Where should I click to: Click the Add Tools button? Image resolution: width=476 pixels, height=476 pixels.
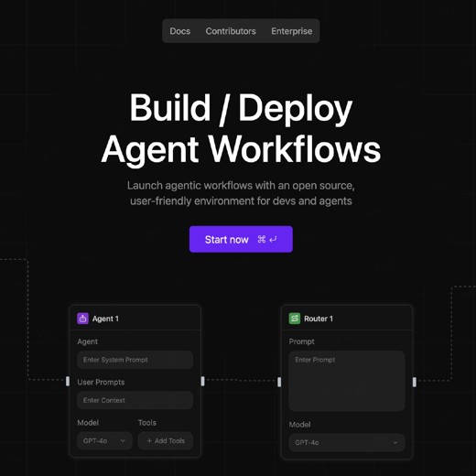pyautogui.click(x=166, y=440)
